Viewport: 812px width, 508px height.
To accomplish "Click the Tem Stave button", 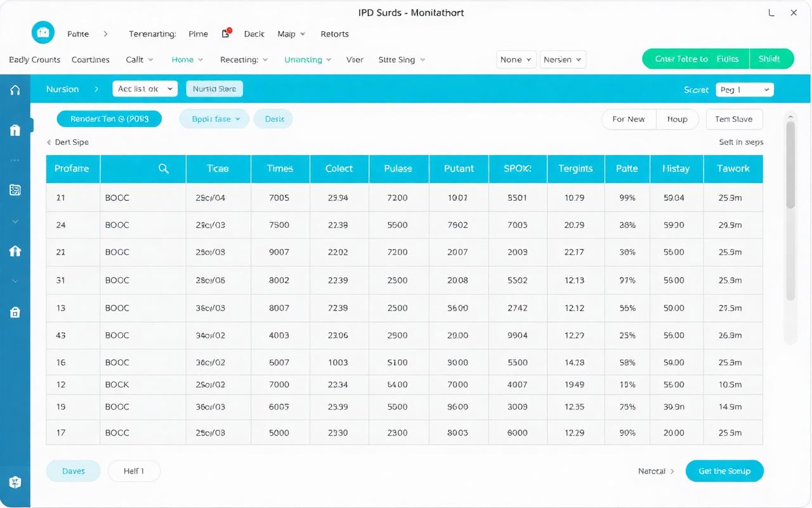I will click(x=733, y=119).
